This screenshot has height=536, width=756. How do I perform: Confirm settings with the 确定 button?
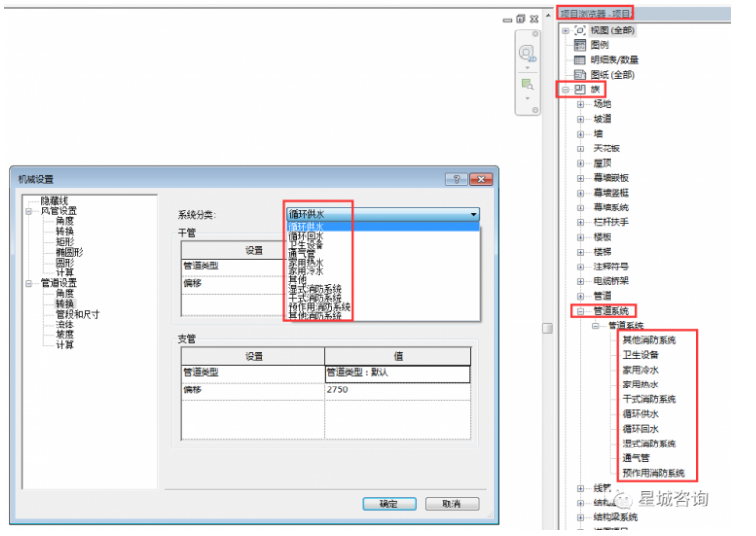tap(389, 504)
